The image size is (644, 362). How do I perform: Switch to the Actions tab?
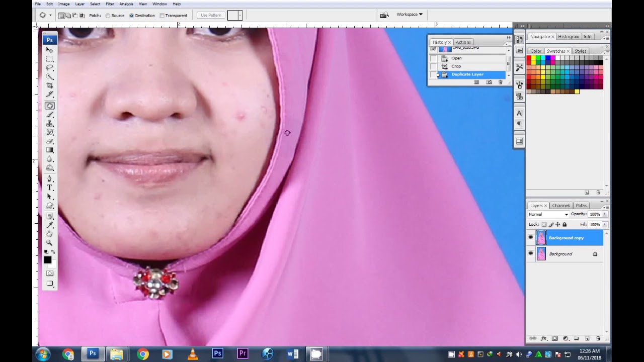click(463, 42)
